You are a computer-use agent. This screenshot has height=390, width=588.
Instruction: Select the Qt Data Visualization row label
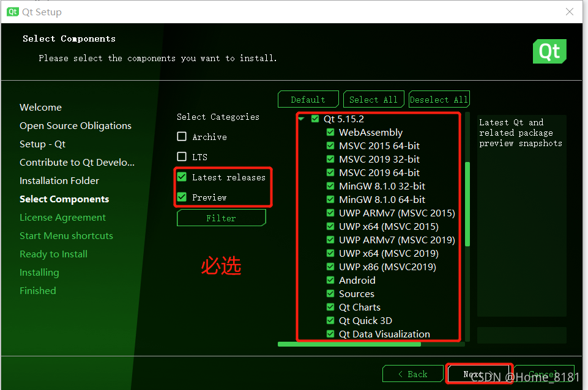pyautogui.click(x=384, y=334)
